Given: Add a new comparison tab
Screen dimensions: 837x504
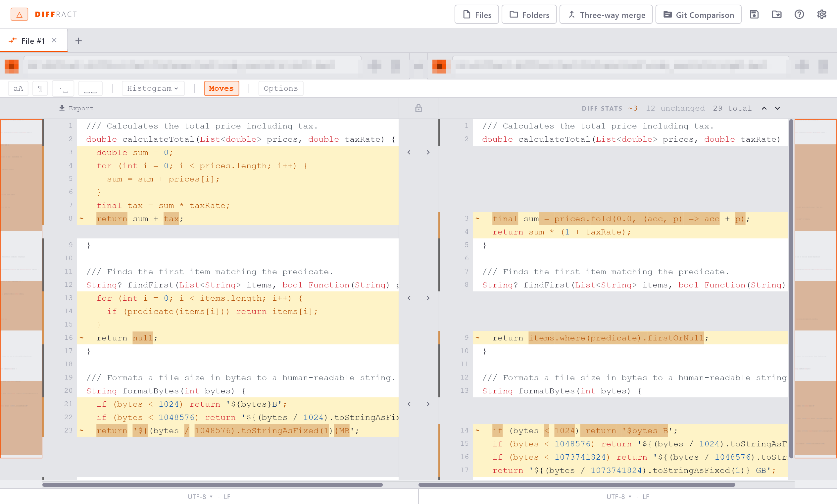Looking at the screenshot, I should 78,41.
